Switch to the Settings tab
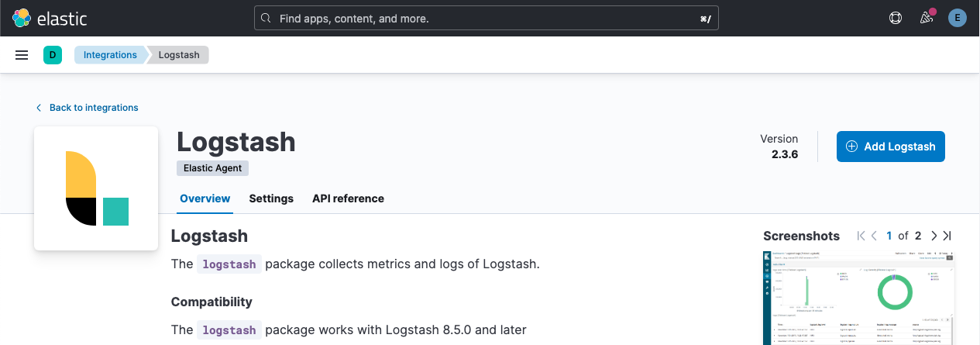The image size is (980, 345). pyautogui.click(x=271, y=198)
